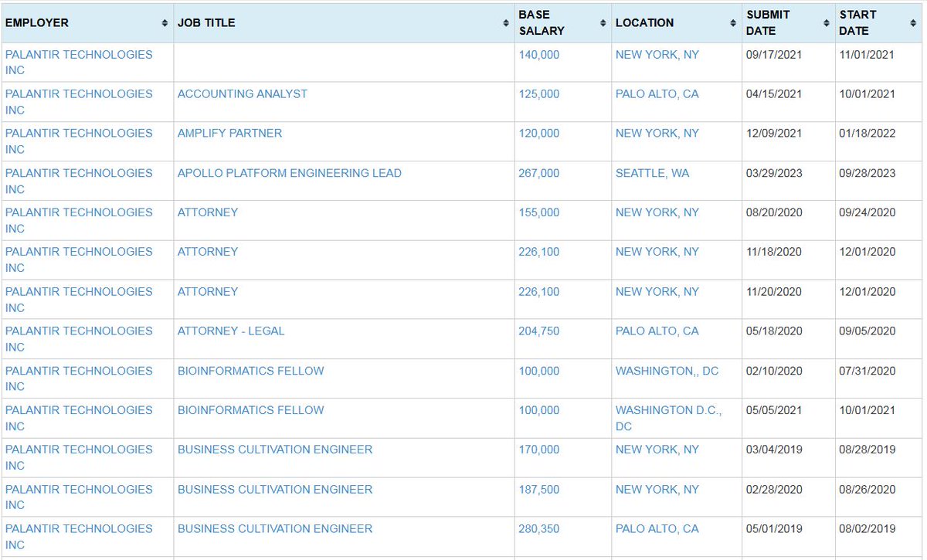Open Palantir employer link in 140,000 salary row

(x=79, y=63)
